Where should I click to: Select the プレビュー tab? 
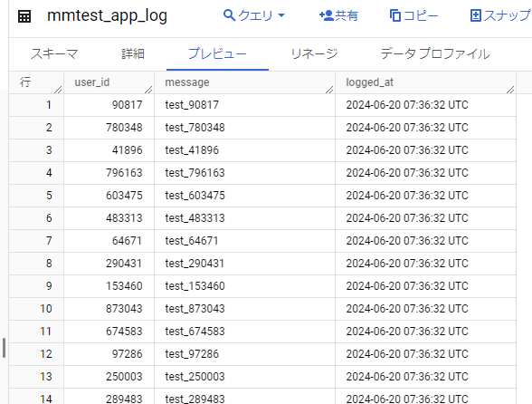(x=217, y=53)
